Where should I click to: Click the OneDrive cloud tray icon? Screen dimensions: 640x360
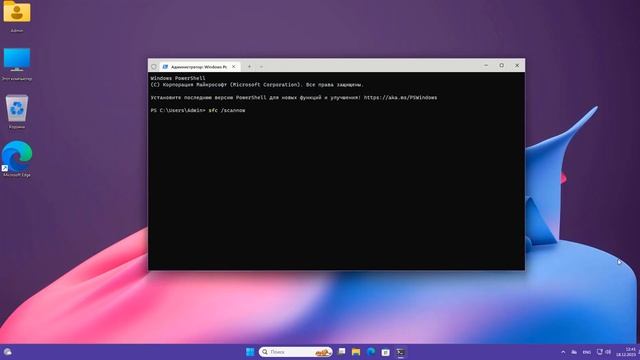574,352
